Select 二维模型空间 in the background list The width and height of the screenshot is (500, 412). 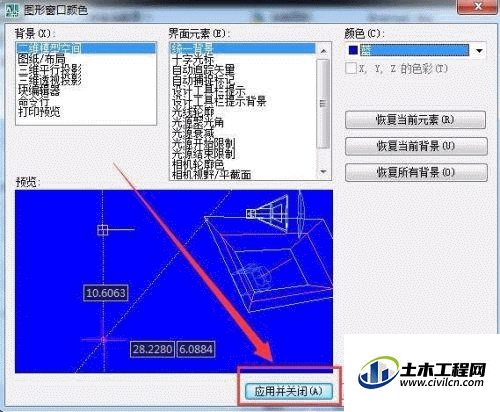86,48
